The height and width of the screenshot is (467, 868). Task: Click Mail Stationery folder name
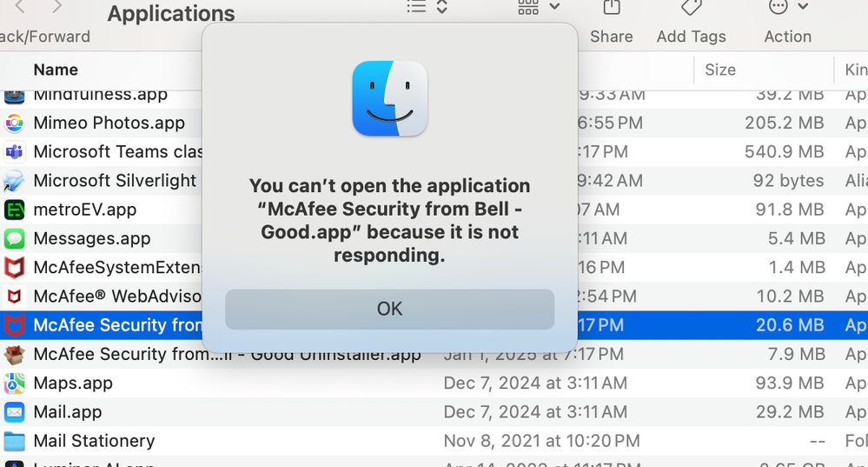94,441
